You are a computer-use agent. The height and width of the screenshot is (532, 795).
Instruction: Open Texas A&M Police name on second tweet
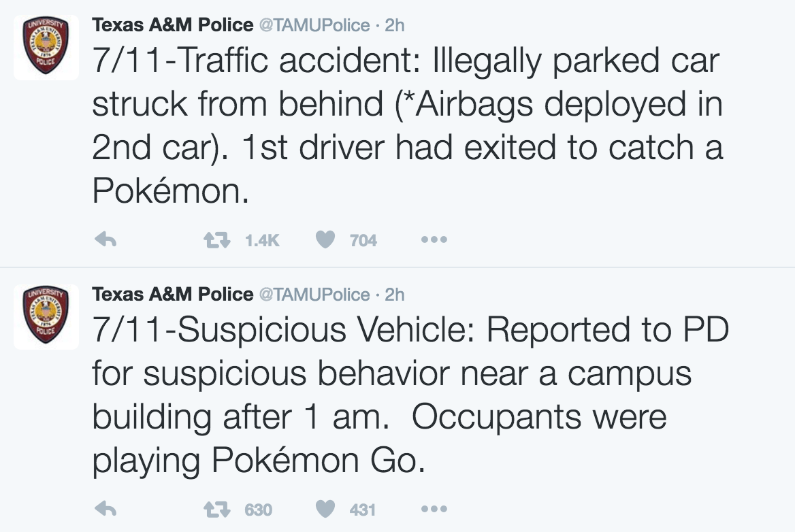[x=172, y=295]
